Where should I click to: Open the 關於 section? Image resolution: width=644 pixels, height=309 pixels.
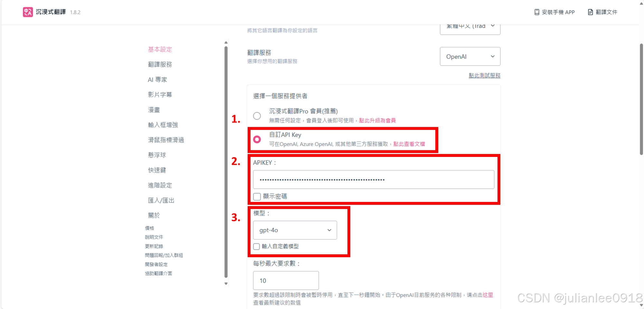[x=154, y=215]
